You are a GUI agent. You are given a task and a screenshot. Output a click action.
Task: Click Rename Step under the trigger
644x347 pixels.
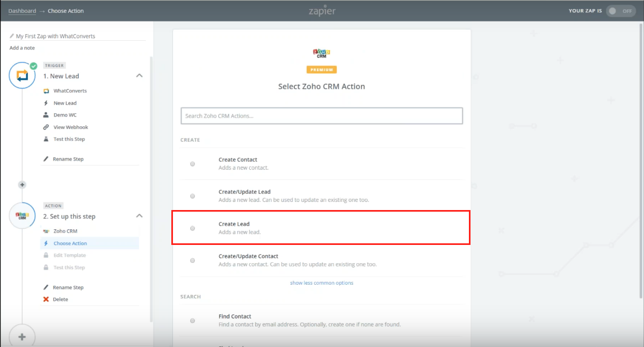point(68,159)
